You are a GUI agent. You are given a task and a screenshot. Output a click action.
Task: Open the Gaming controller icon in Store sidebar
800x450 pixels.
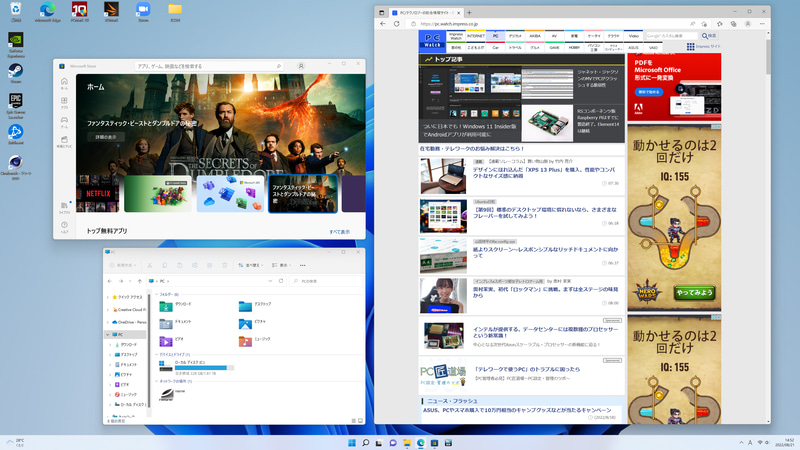64,120
